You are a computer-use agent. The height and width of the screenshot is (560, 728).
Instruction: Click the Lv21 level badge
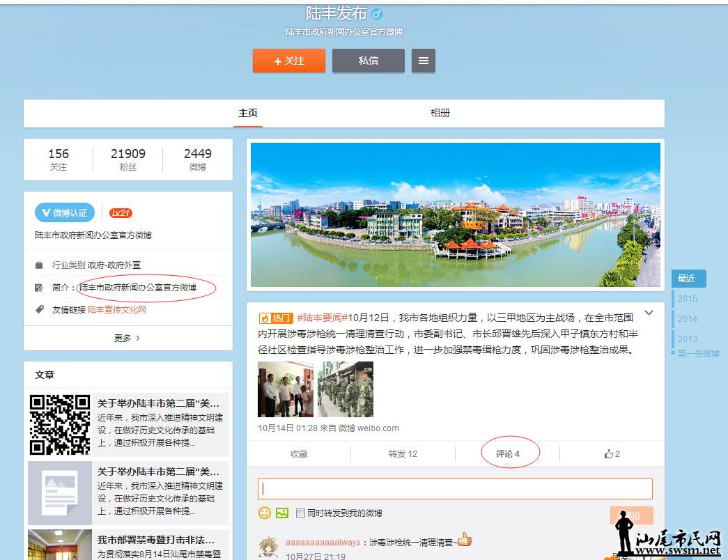(121, 213)
